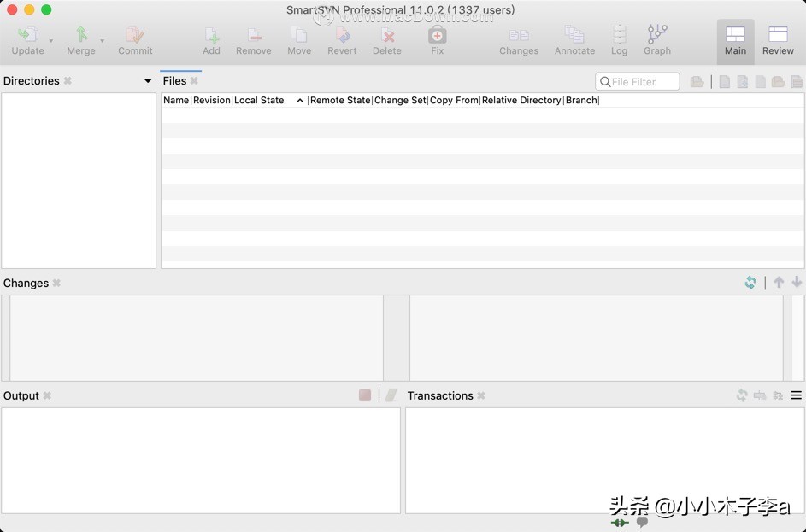806x532 pixels.
Task: Select the Files tab
Action: [x=174, y=81]
